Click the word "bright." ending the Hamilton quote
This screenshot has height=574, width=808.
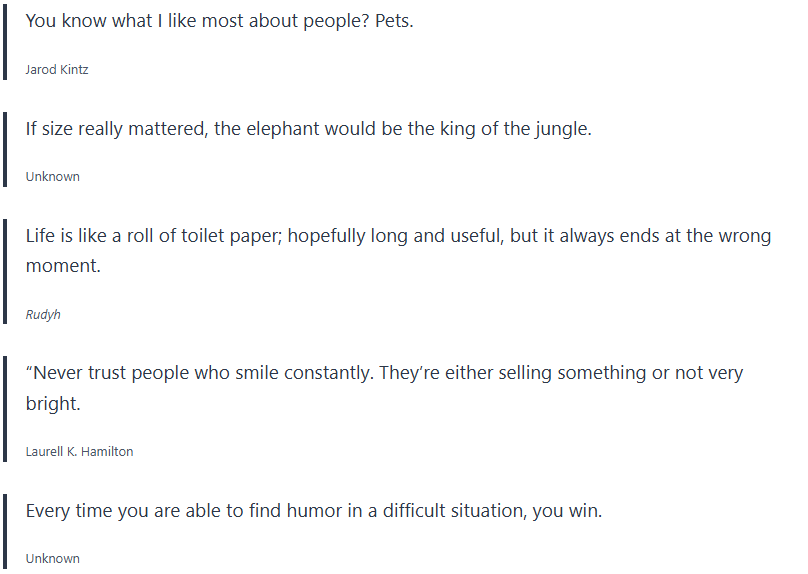pos(53,405)
